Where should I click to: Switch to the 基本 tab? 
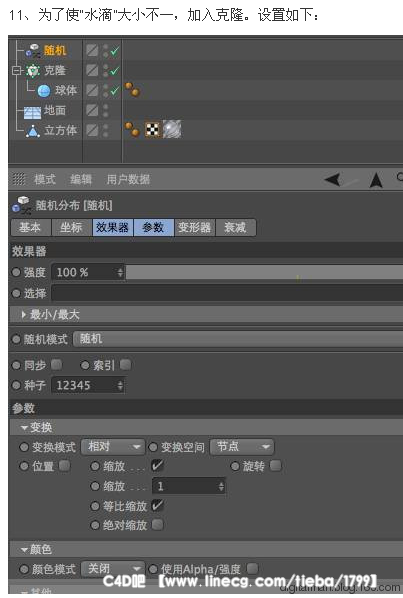pos(31,227)
